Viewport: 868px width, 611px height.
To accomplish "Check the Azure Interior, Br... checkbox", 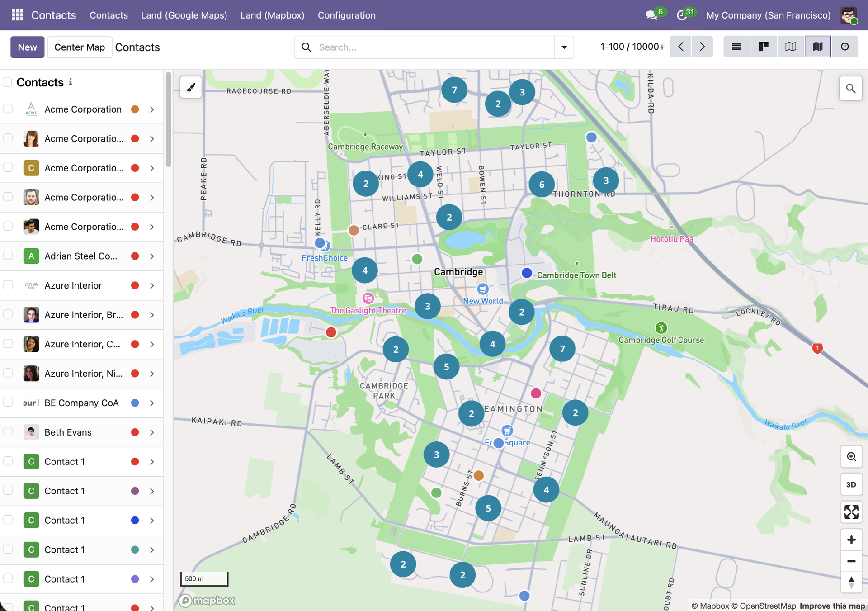I will click(8, 314).
